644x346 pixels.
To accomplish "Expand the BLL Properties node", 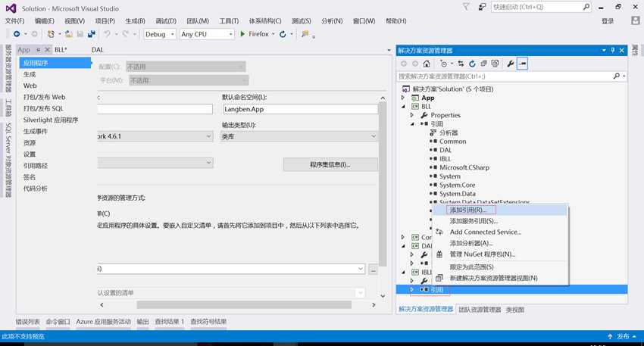I will [412, 115].
